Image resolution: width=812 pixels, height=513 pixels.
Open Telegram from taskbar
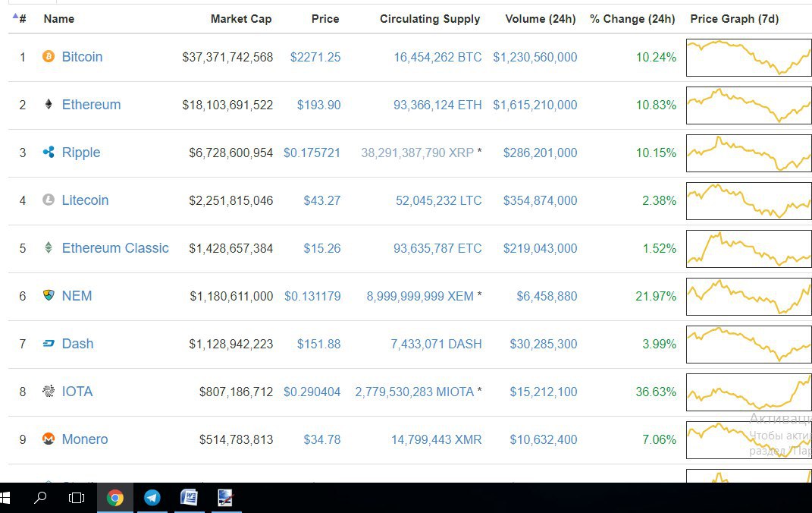coord(152,498)
